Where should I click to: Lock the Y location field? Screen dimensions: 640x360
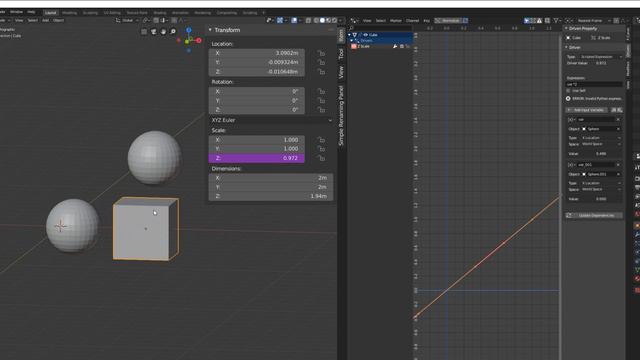321,62
